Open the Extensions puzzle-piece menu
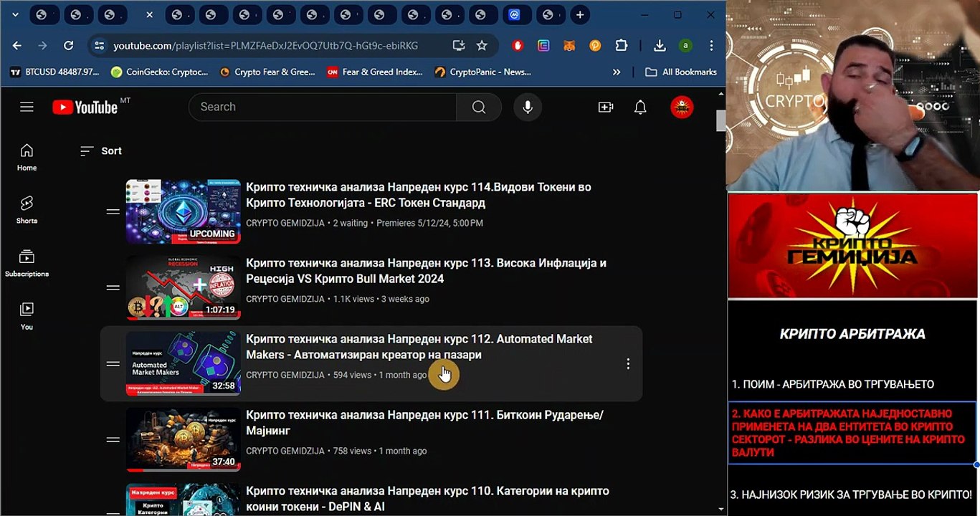This screenshot has height=516, width=980. pos(621,45)
